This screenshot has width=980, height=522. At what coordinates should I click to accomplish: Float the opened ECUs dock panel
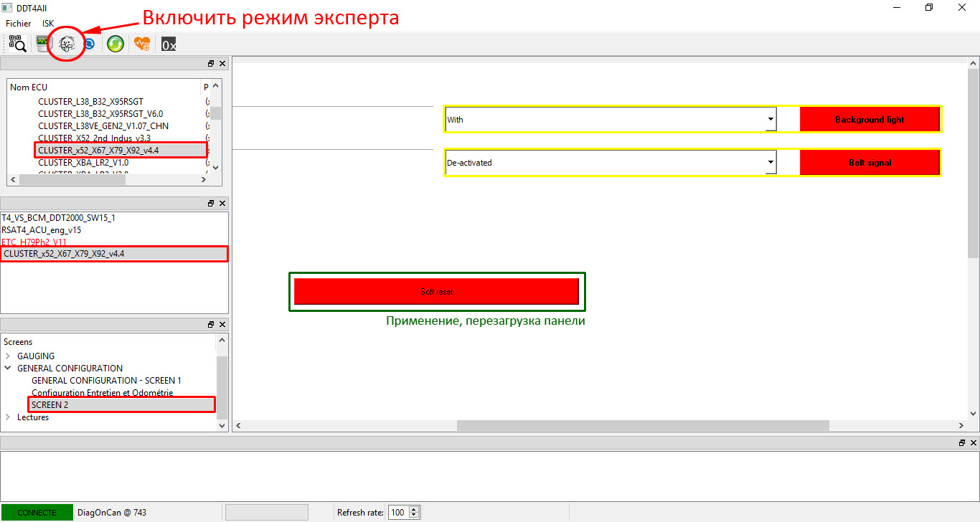211,204
